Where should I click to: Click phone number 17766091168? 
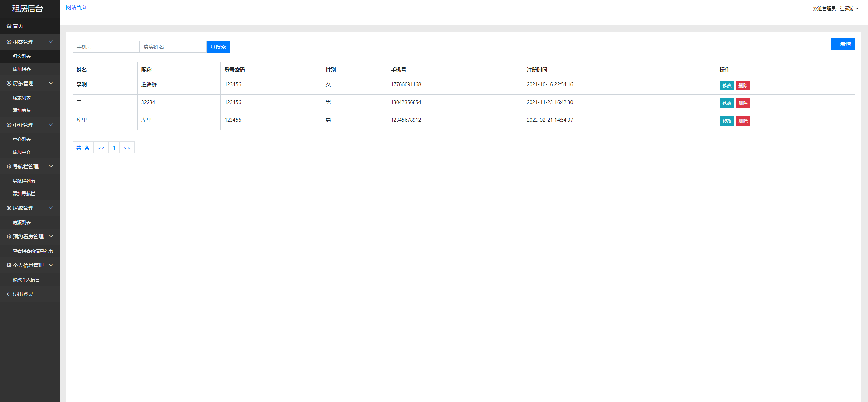[406, 84]
